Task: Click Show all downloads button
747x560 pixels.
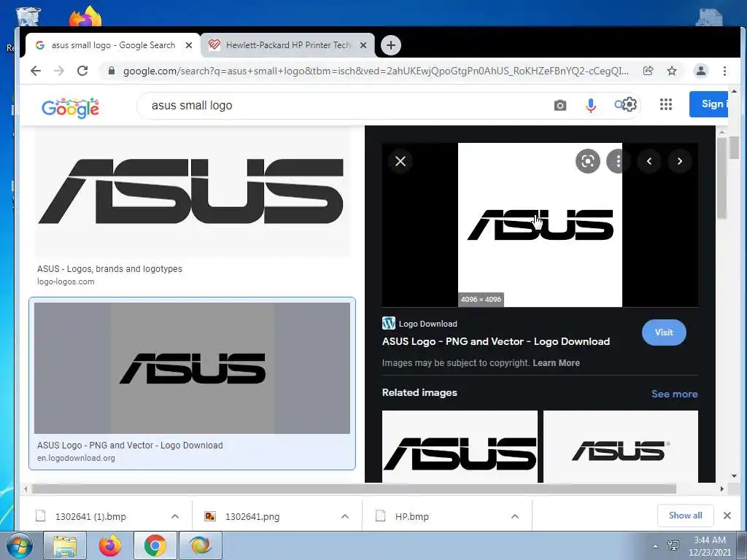Action: [685, 516]
